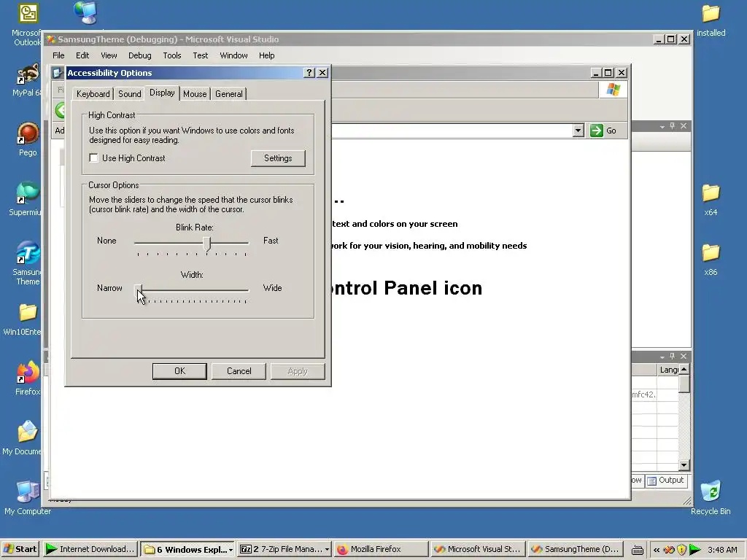Click the Explorer address bar input field

(452, 131)
